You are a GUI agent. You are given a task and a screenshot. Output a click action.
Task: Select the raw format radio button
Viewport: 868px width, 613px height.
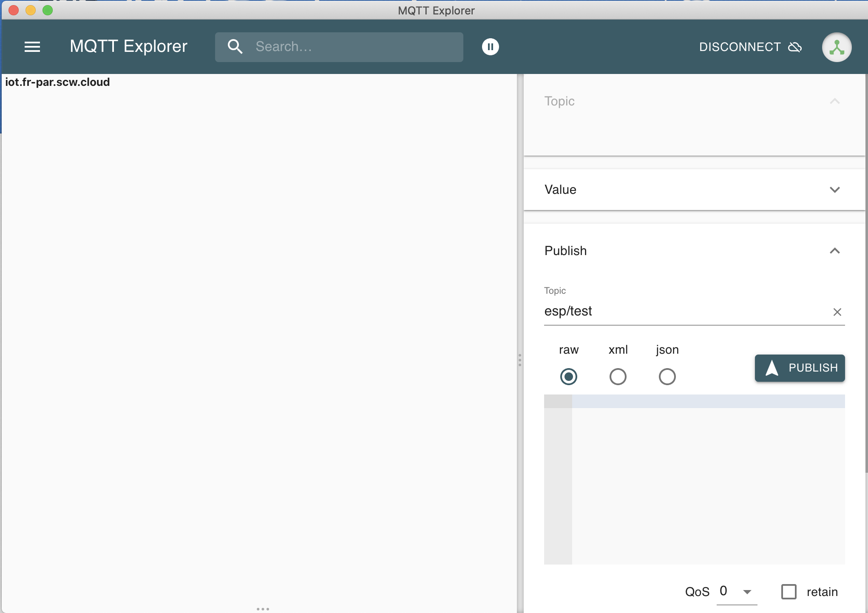568,377
